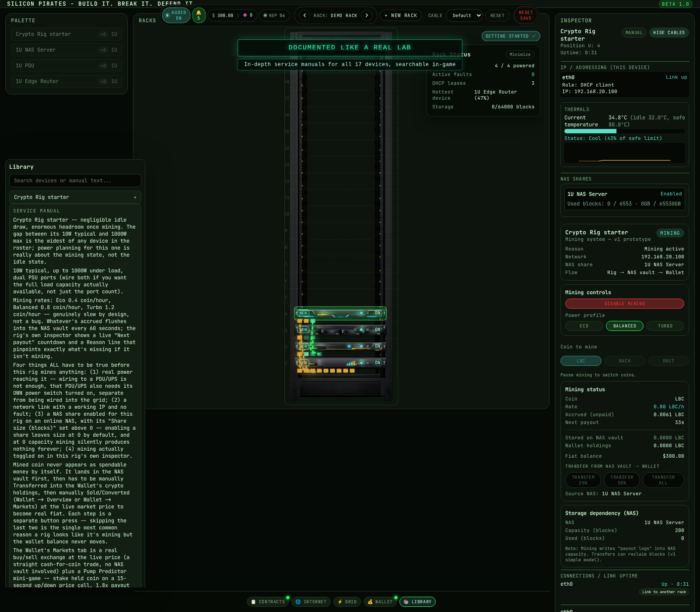The image size is (700, 612).
Task: Toggle the Audio On switch
Action: point(176,15)
